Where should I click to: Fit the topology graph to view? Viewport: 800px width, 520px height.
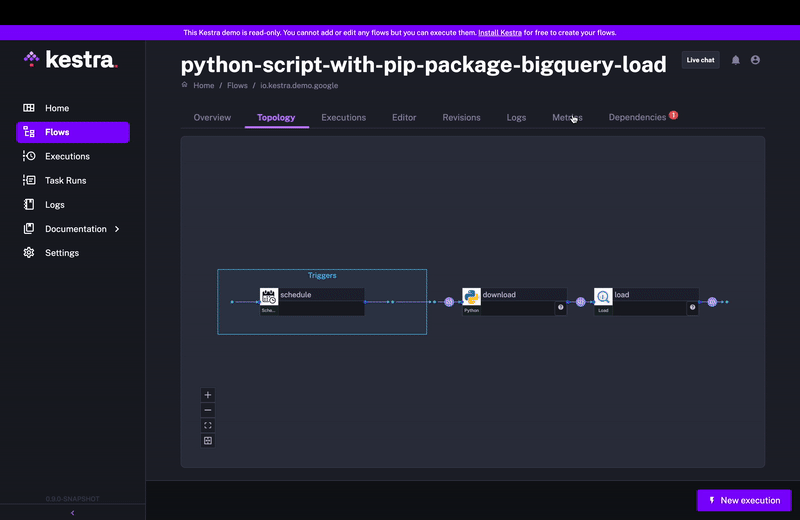208,425
